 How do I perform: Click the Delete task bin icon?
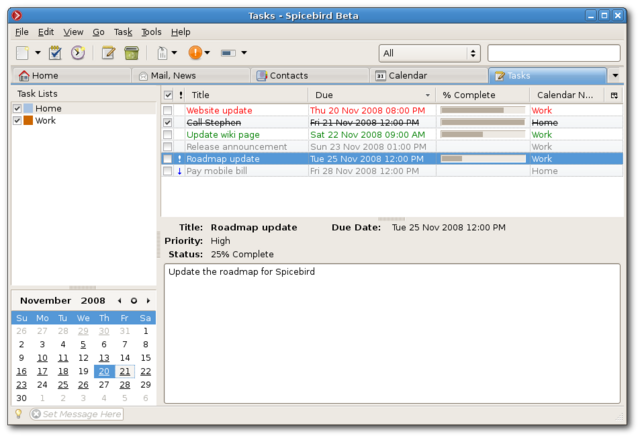coord(131,53)
